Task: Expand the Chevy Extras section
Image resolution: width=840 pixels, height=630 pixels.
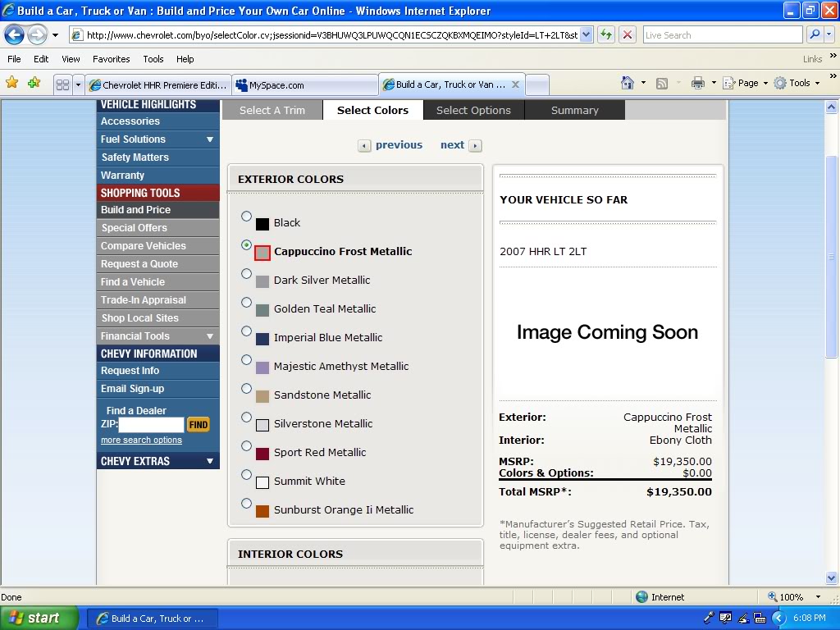Action: 157,461
